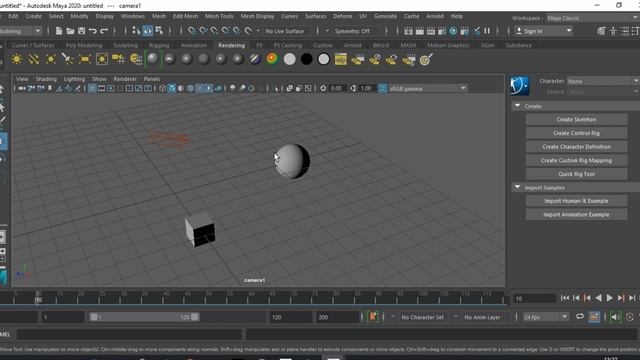Click the human figure character controls icon
The width and height of the screenshot is (640, 360).
[613, 31]
